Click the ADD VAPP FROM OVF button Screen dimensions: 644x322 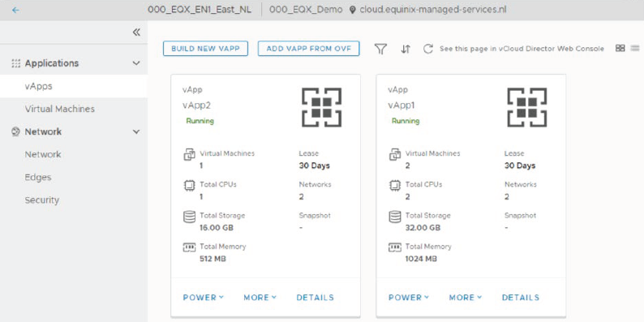pyautogui.click(x=309, y=49)
